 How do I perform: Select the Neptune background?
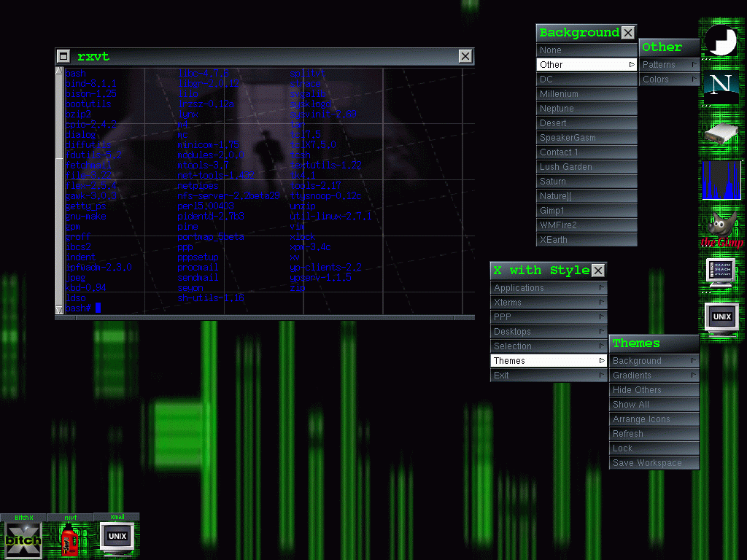coord(587,109)
